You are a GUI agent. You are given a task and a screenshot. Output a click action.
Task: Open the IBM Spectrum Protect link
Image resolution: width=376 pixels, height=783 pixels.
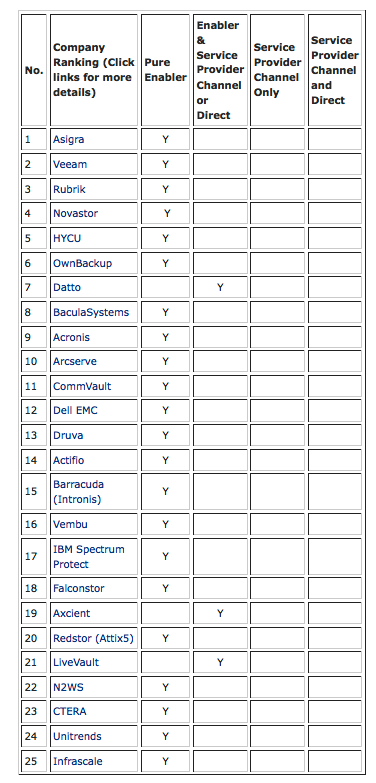[89, 556]
